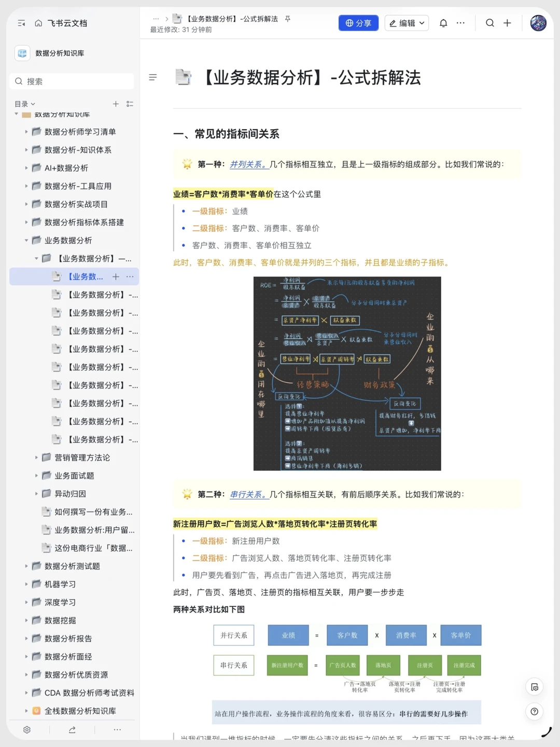Click the collapse-all tree icon beside 目录
Image resolution: width=560 pixels, height=747 pixels.
point(130,104)
